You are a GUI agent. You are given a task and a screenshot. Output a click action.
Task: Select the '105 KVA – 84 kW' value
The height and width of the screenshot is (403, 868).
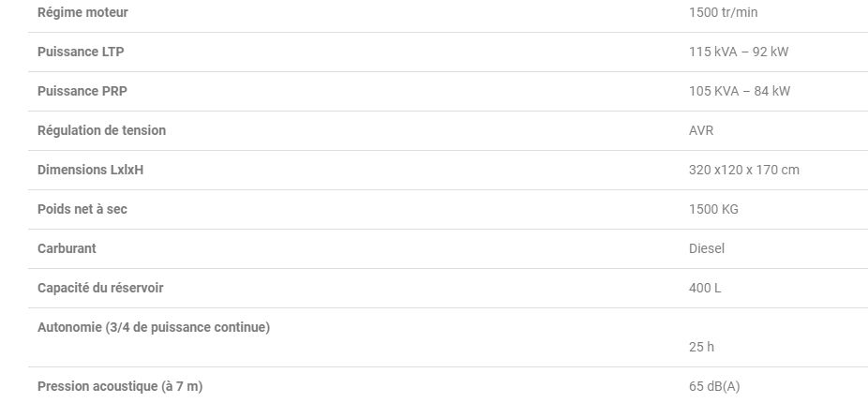click(x=740, y=91)
